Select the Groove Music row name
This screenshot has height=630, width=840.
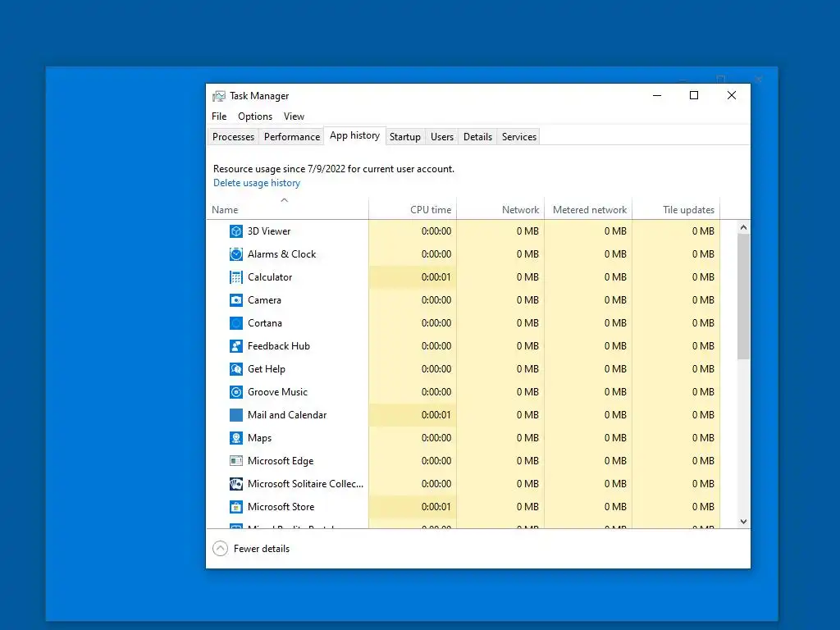277,392
